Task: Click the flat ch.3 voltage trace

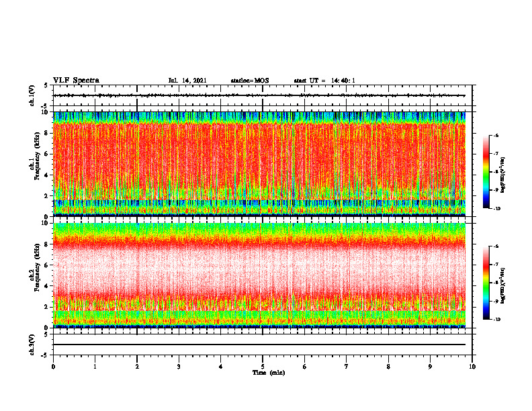Action: (259, 345)
